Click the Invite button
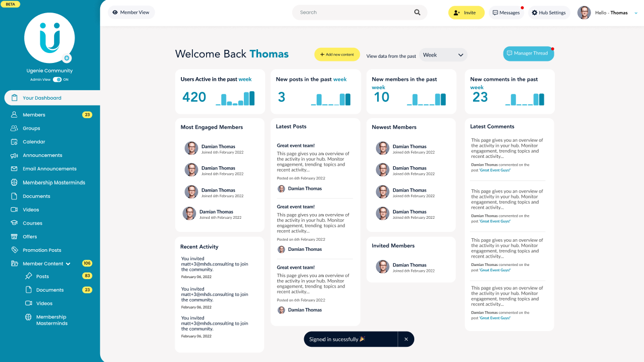644x362 pixels. pyautogui.click(x=466, y=13)
